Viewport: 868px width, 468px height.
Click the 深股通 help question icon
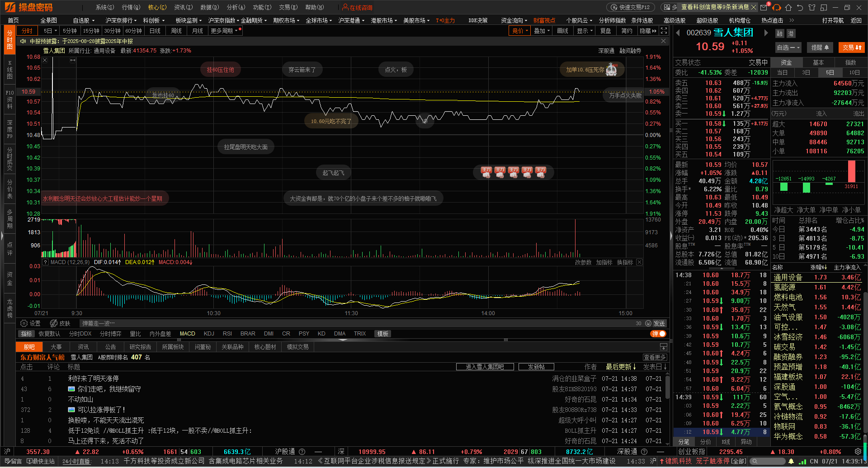[x=644, y=452]
